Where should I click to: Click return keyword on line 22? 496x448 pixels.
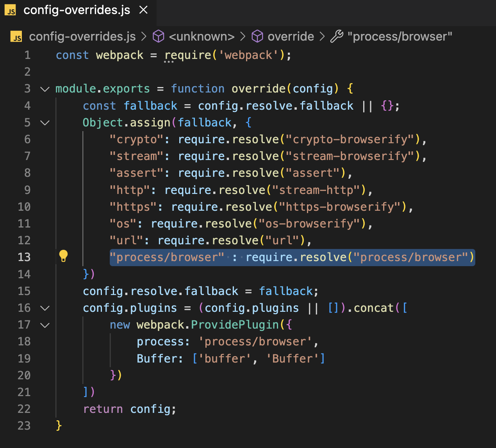click(103, 409)
